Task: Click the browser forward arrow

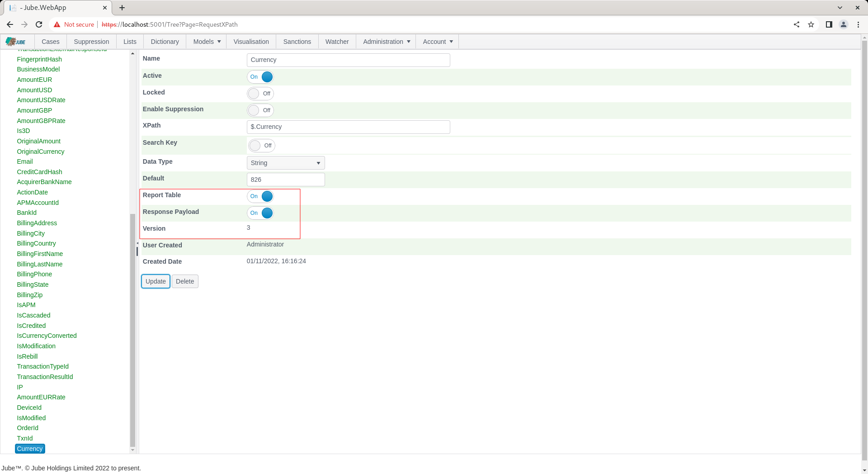Action: pyautogui.click(x=24, y=24)
